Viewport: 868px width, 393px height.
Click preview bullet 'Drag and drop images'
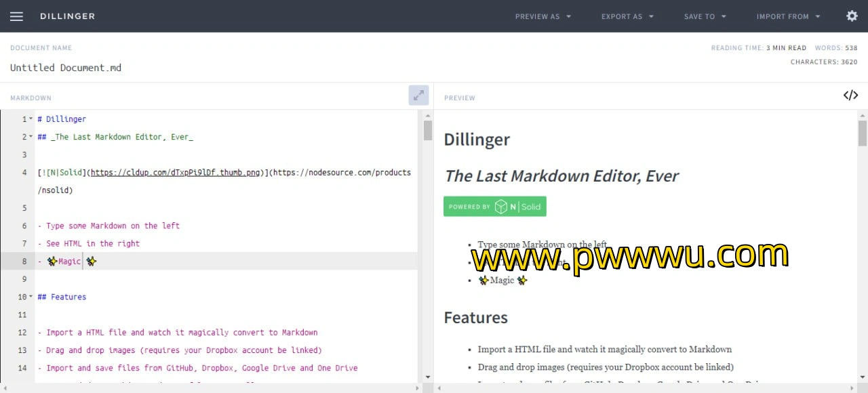606,367
